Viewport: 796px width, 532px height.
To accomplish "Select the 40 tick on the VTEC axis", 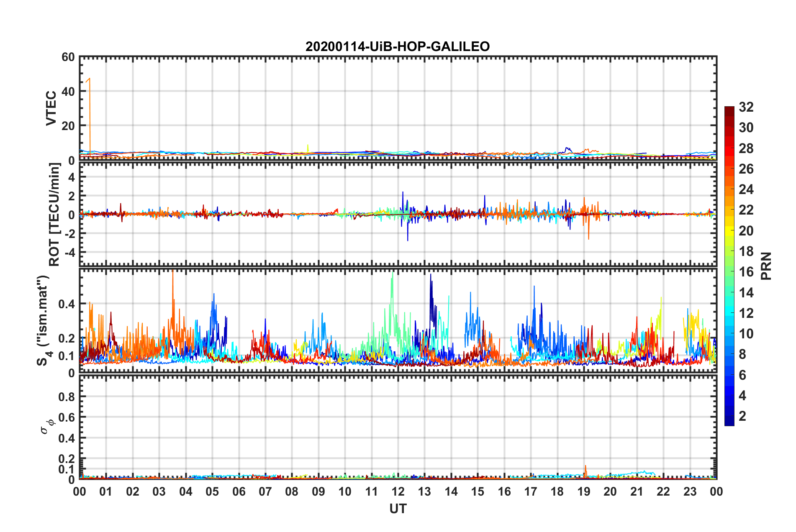I will click(68, 91).
